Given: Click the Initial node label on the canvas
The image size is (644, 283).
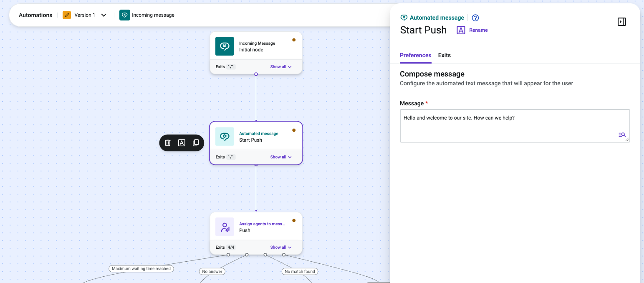Looking at the screenshot, I should (x=251, y=50).
